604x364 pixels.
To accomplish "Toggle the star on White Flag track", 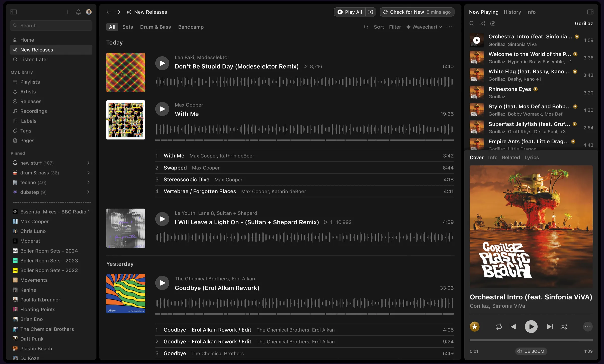I will click(x=575, y=72).
